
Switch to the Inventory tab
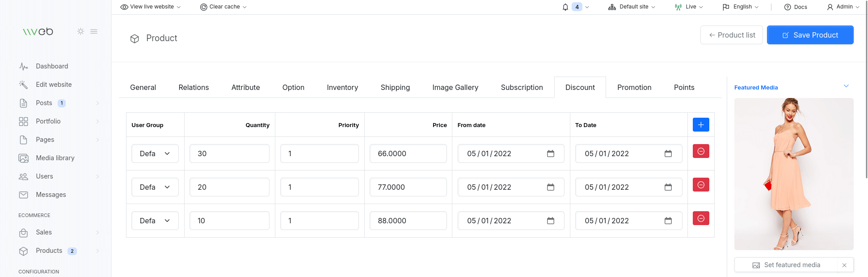pos(342,87)
